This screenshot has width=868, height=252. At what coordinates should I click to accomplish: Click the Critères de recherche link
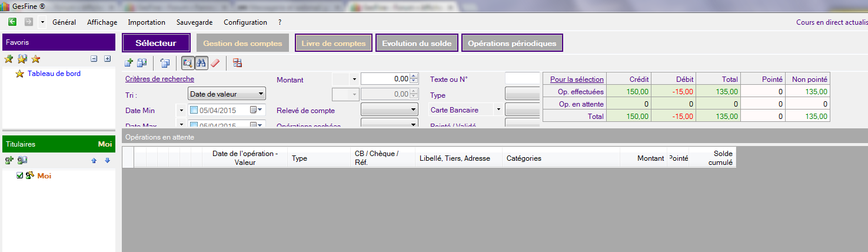(x=159, y=79)
